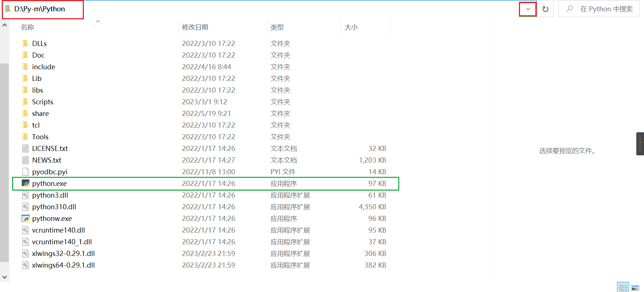Screen dimensions: 644x292
Task: Select the Scripts folder name
Action: pos(43,102)
